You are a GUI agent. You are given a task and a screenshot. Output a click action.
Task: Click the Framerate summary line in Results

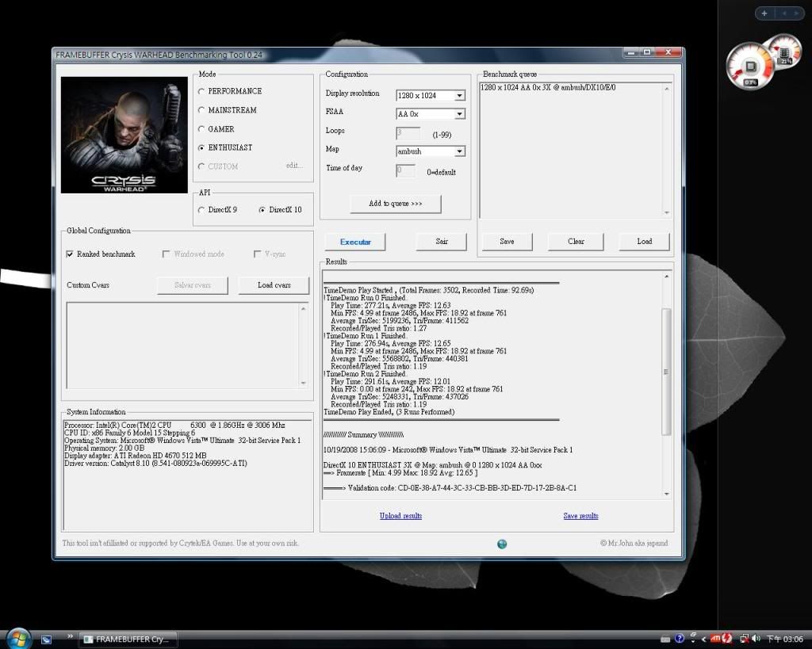400,472
